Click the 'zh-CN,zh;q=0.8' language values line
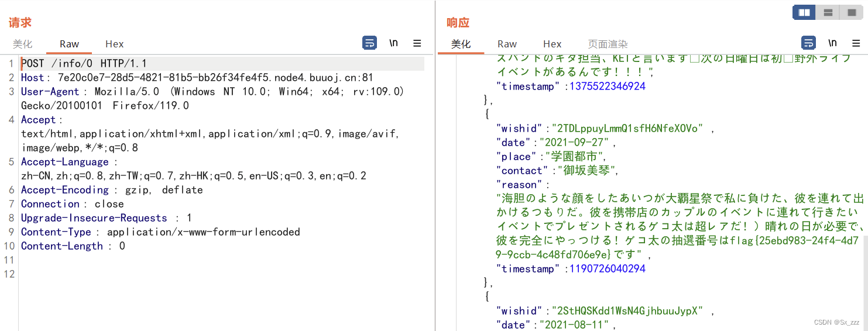 tap(194, 176)
